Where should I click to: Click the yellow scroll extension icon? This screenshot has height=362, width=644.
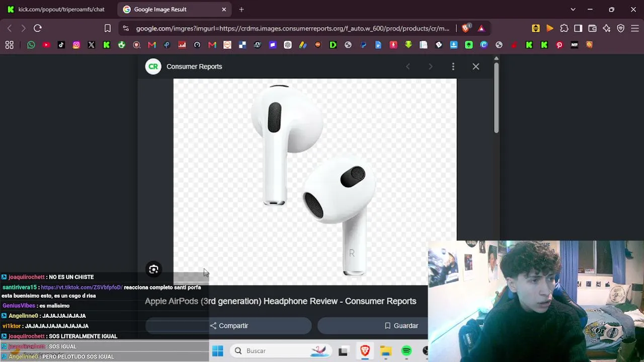click(536, 28)
